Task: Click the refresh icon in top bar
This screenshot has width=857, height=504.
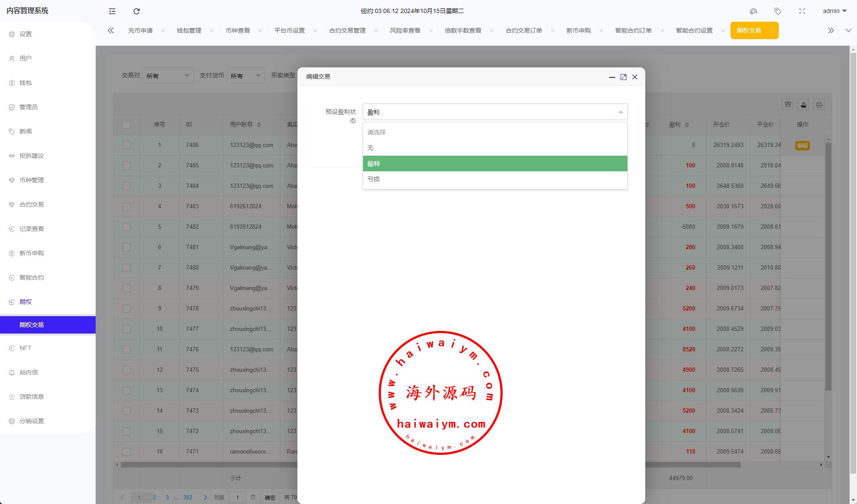Action: point(137,11)
